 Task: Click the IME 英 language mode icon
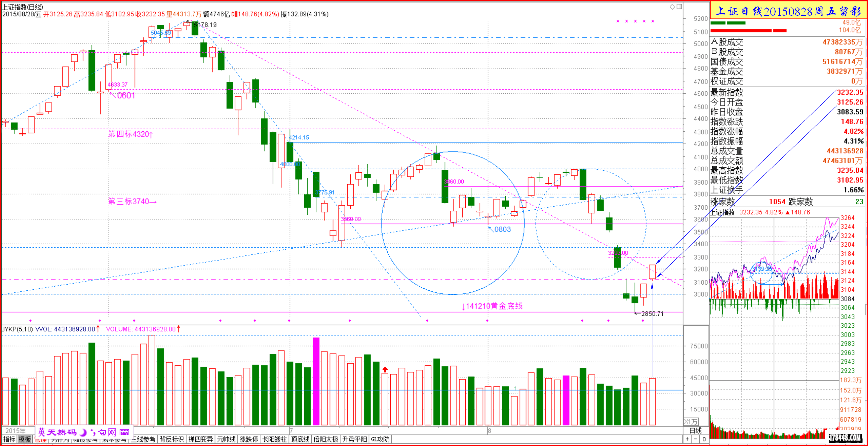41,432
